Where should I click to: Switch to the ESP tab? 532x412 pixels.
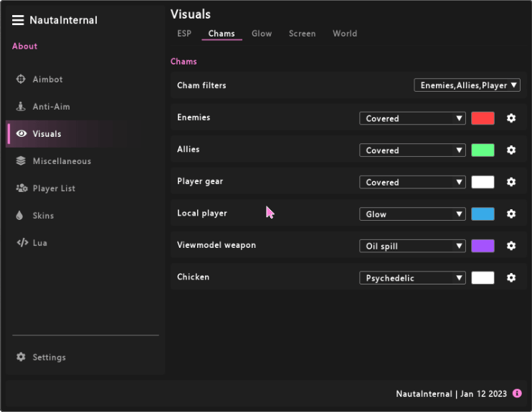(184, 34)
